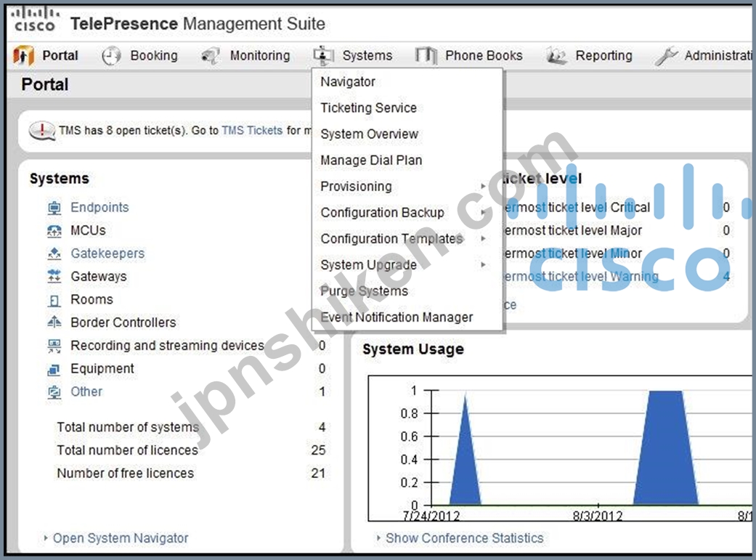The image size is (756, 560).
Task: Expand the Configuration Backup submenu arrow
Action: [x=483, y=212]
